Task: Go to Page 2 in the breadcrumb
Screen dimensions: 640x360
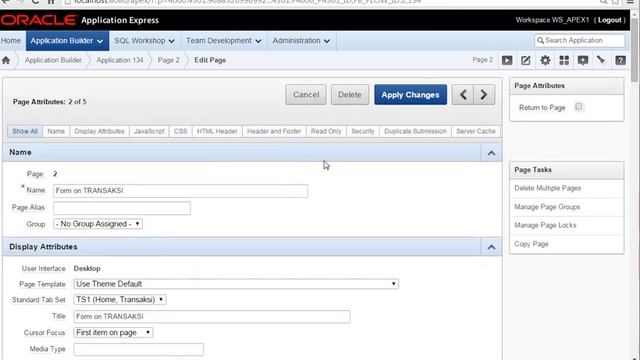Action: tap(169, 60)
